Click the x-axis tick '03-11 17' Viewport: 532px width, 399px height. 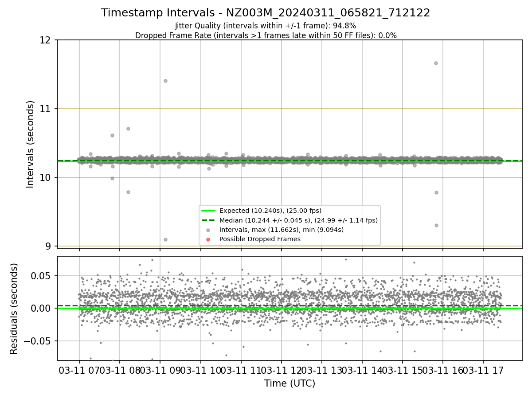click(483, 370)
